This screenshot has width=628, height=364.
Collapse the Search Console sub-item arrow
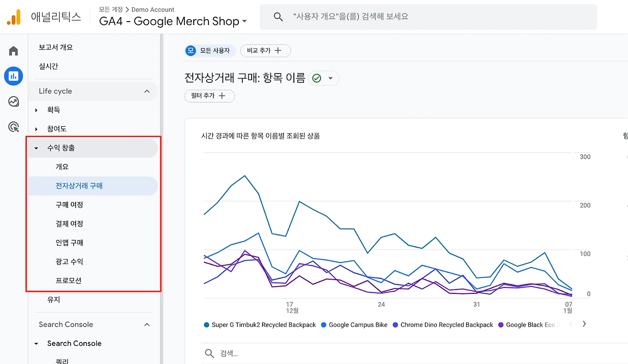tap(36, 344)
